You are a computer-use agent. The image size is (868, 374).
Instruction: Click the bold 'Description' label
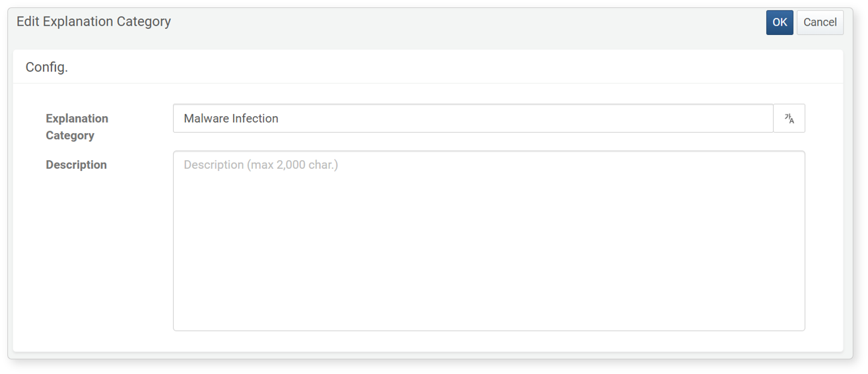76,165
